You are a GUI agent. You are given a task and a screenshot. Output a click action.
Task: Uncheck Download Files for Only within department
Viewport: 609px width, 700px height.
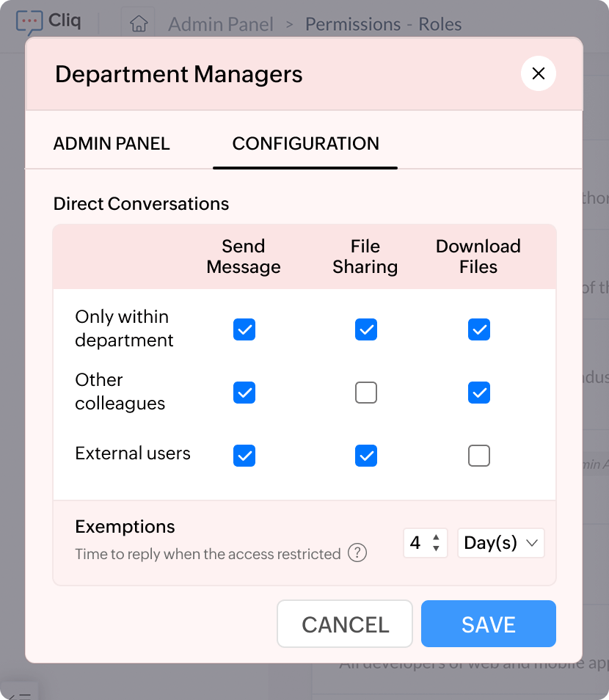[x=478, y=330]
